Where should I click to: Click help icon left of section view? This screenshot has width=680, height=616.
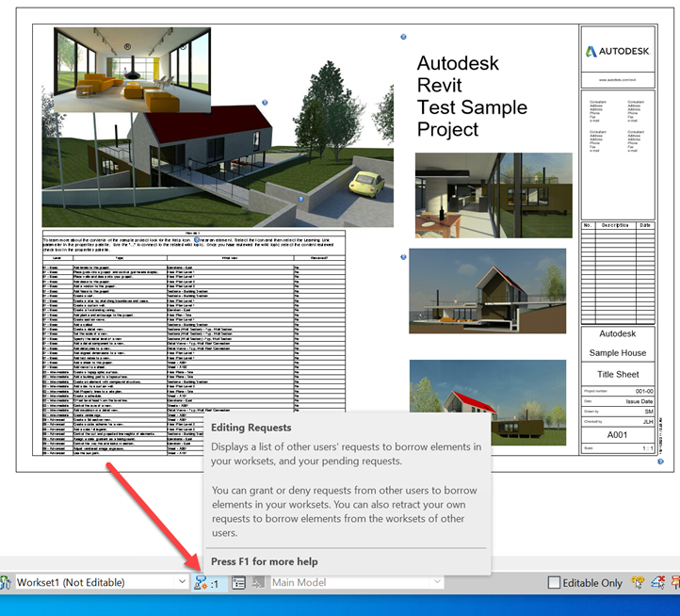click(403, 257)
